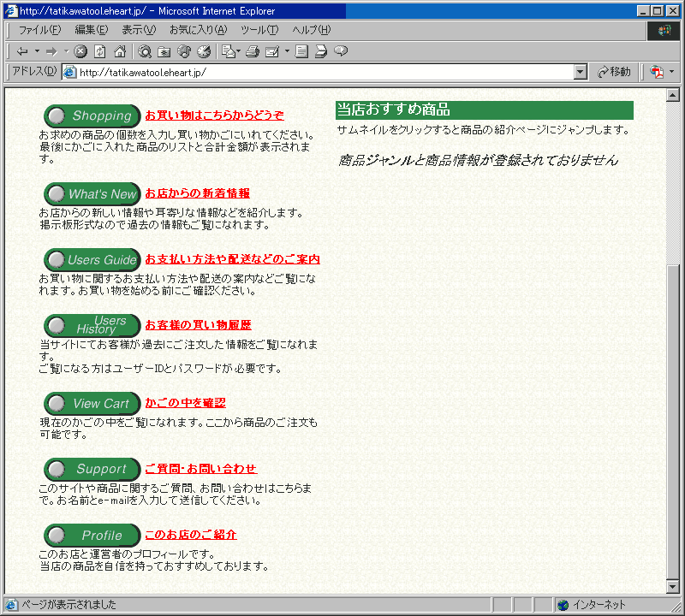Viewport: 685px width, 616px height.
Task: Follow the かごの中を確認 link
Action: [186, 403]
